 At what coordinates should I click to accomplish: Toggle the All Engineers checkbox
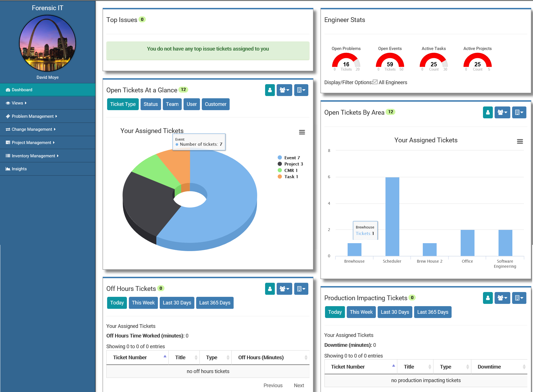point(375,82)
